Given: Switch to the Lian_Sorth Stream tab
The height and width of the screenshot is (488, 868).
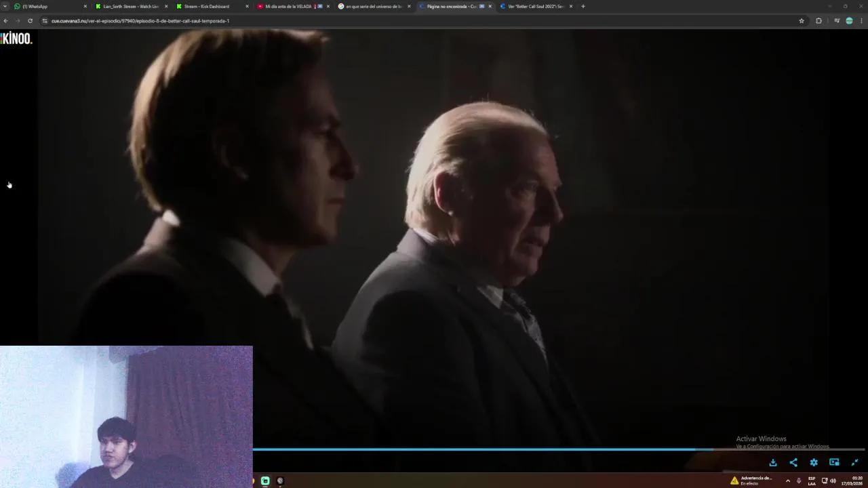Looking at the screenshot, I should [131, 6].
